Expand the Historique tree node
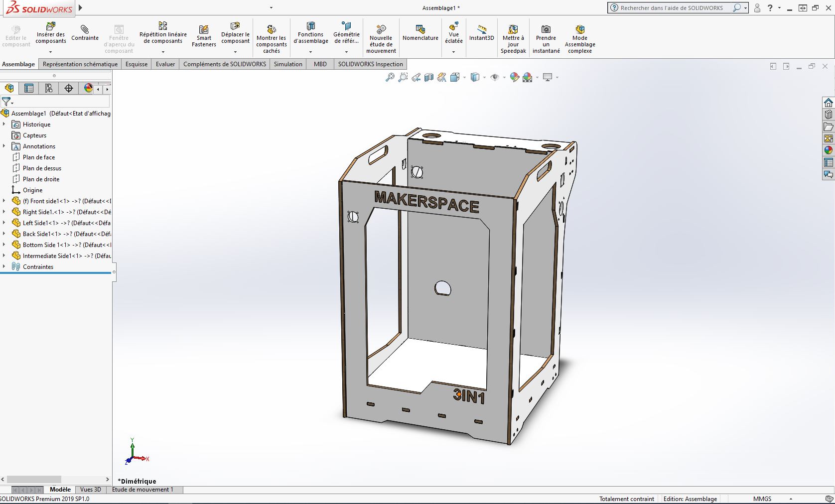This screenshot has height=504, width=835. (4, 124)
